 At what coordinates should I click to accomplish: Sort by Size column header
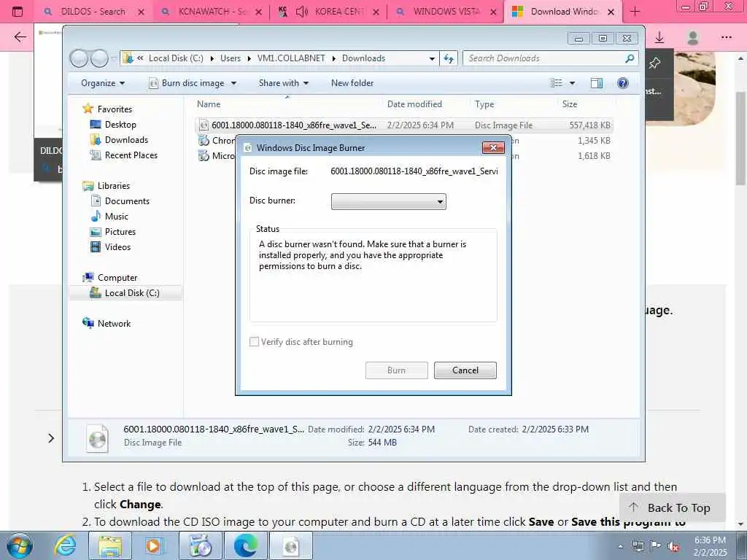click(570, 104)
